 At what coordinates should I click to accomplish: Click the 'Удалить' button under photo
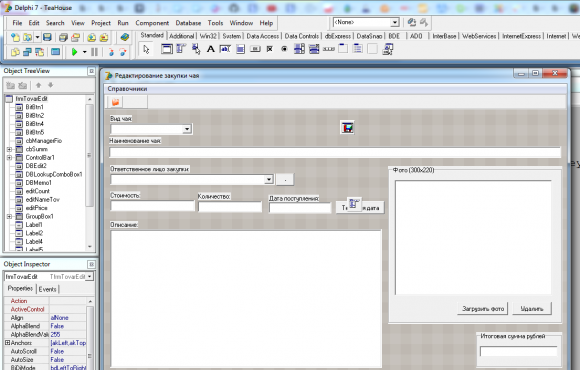pyautogui.click(x=532, y=309)
